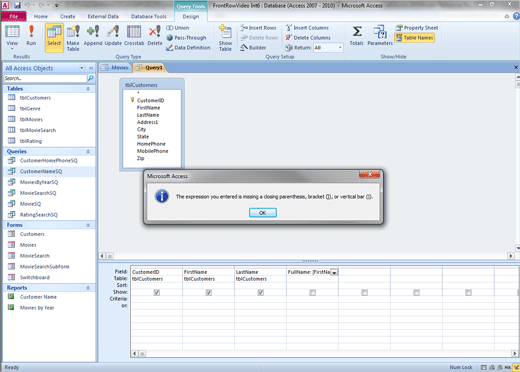Choose the Make Table query type
The image size is (520, 372).
(x=73, y=38)
